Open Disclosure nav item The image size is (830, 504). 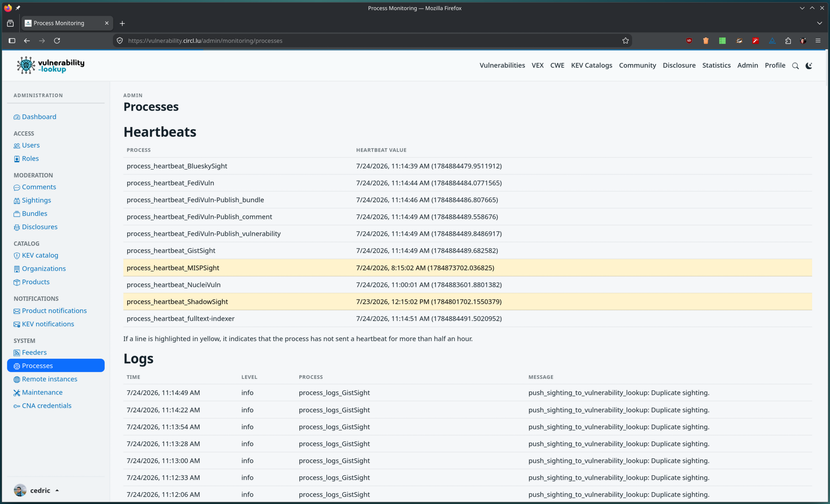pyautogui.click(x=679, y=65)
